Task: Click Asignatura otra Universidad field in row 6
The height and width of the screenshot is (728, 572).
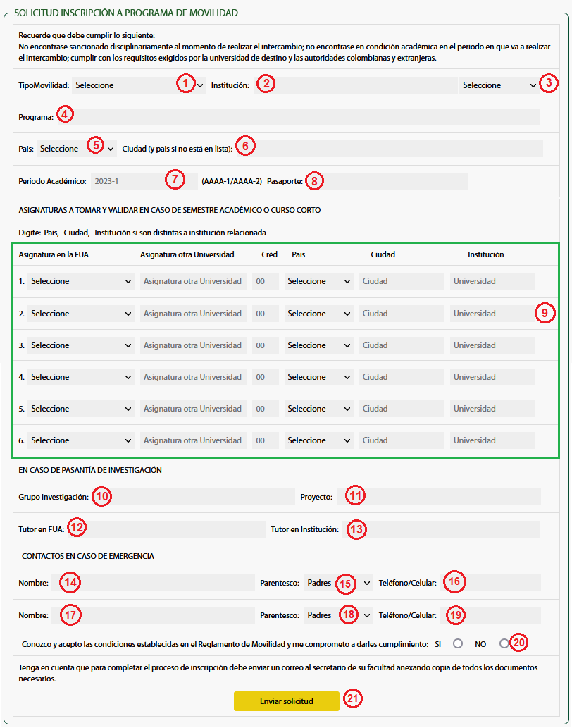Action: coord(194,440)
